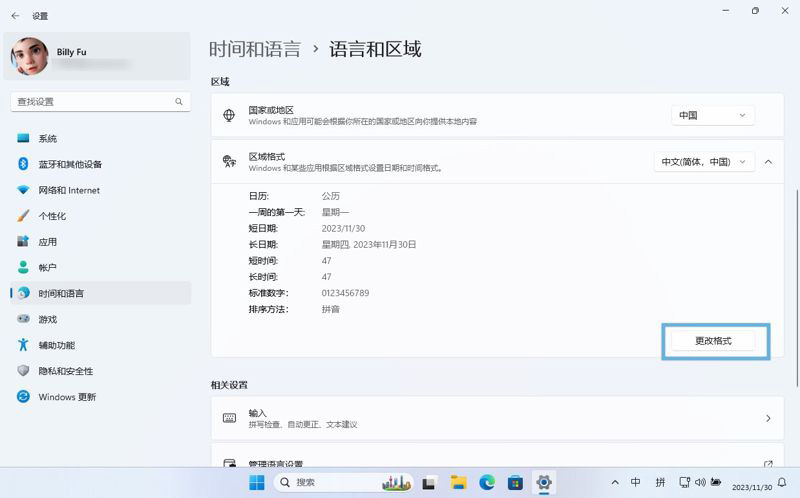Collapse the 区域格式 section chevron
Image resolution: width=800 pixels, height=498 pixels.
click(768, 161)
